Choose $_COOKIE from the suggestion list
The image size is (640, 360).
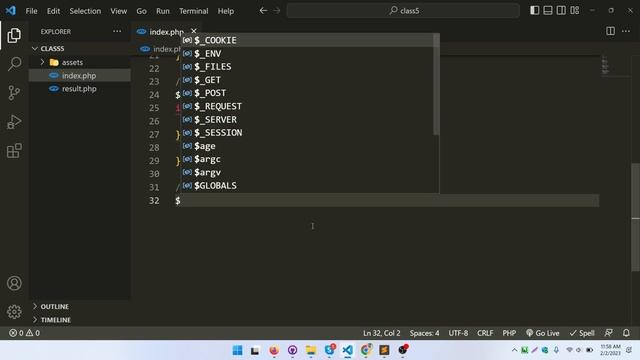pos(307,40)
